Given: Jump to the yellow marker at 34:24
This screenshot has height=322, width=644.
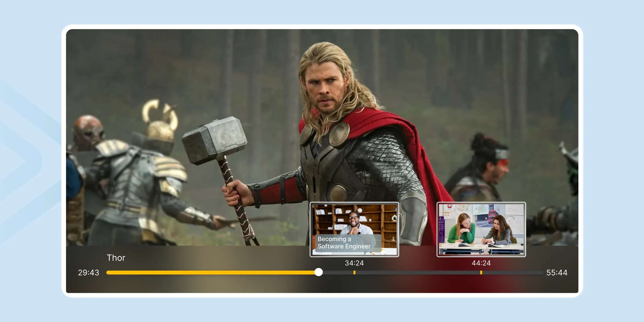Looking at the screenshot, I should pos(354,272).
